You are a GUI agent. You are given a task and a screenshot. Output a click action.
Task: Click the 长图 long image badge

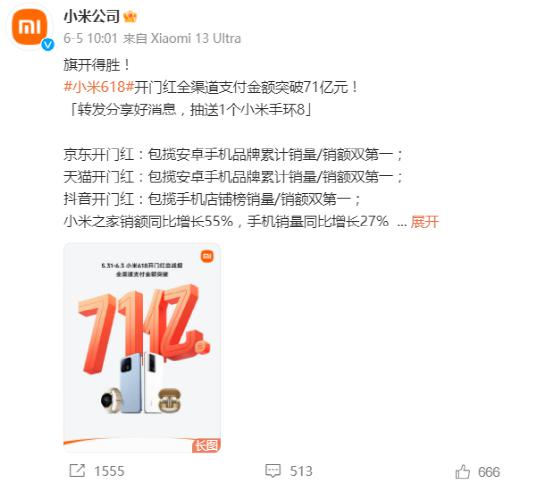pyautogui.click(x=206, y=446)
